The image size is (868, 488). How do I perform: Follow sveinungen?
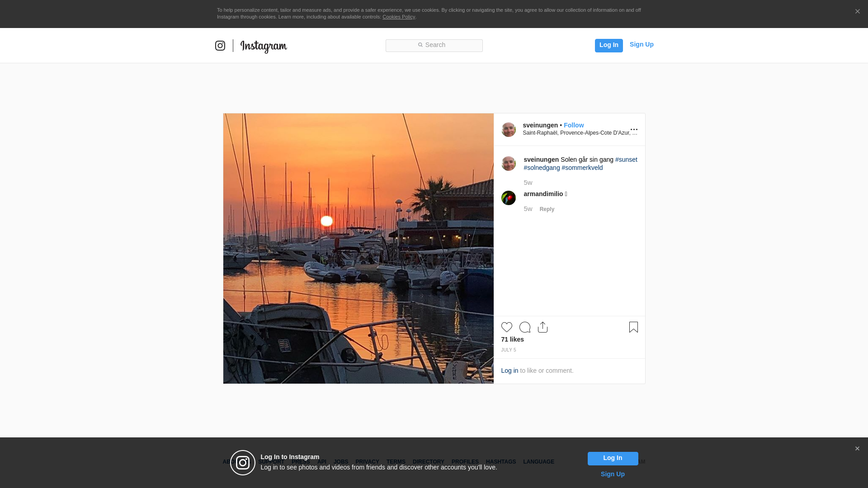point(573,125)
